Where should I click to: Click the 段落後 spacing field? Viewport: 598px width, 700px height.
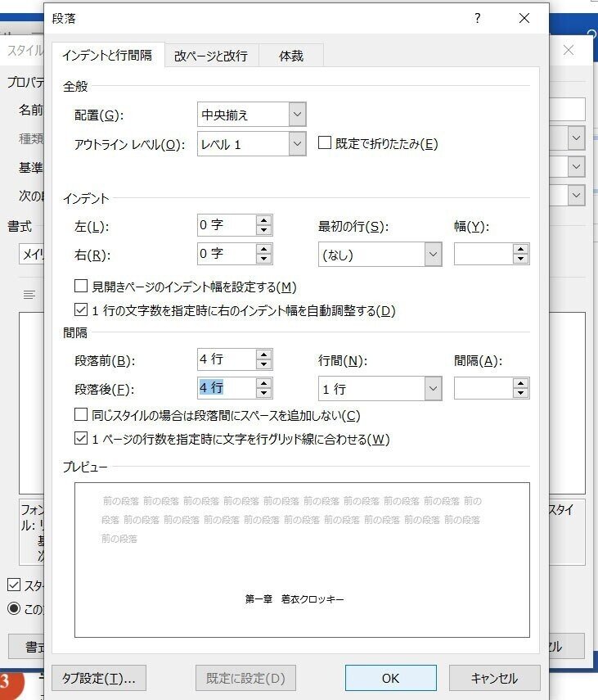coord(227,388)
